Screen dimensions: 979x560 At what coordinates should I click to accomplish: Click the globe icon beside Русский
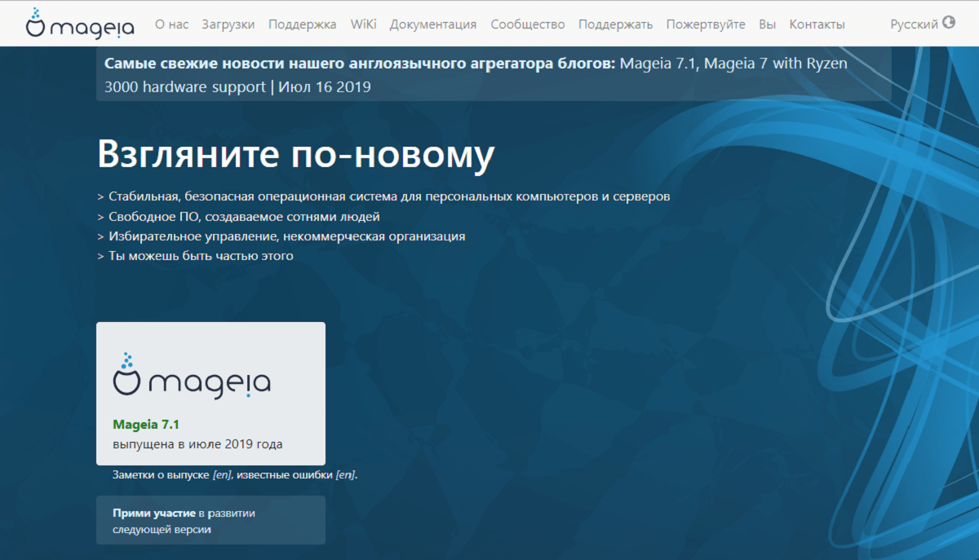coord(948,23)
